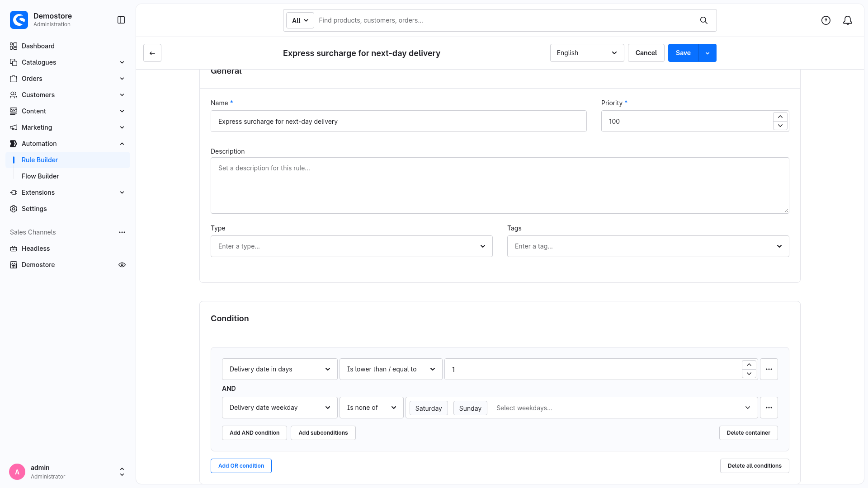Open the Delivery date weekday row options menu
The height and width of the screenshot is (488, 868).
click(x=769, y=408)
